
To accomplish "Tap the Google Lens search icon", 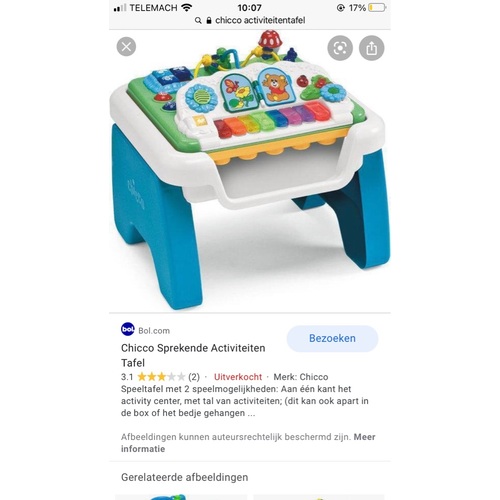I will pos(340,48).
